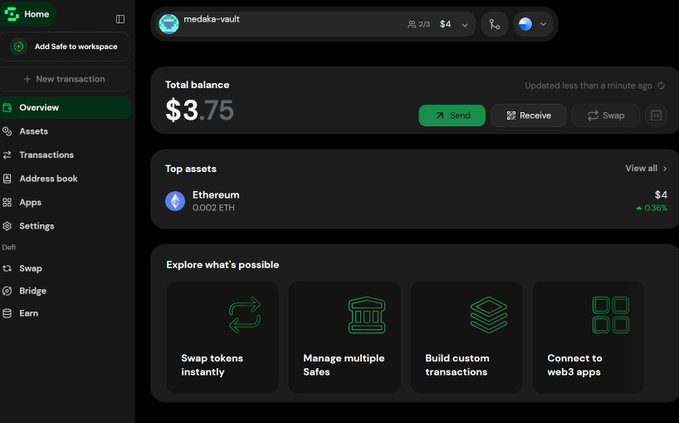679x423 pixels.
Task: Select the Ethereum 0.002 ETH asset row
Action: coord(416,201)
